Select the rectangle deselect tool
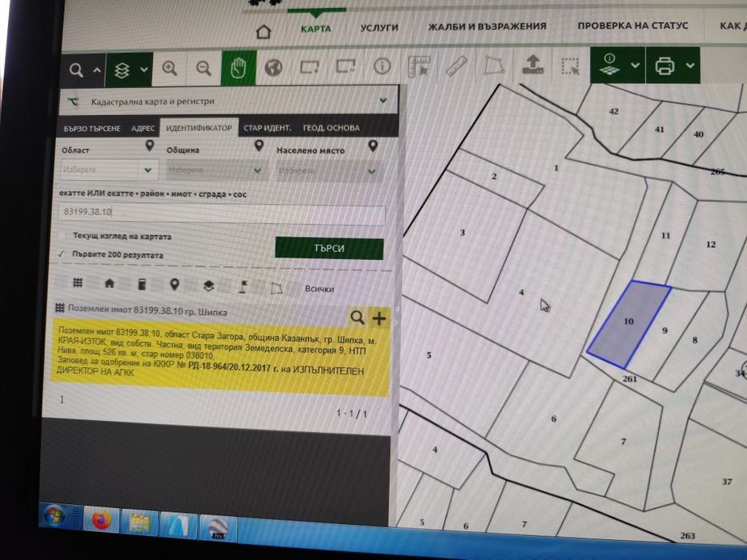 [x=346, y=66]
